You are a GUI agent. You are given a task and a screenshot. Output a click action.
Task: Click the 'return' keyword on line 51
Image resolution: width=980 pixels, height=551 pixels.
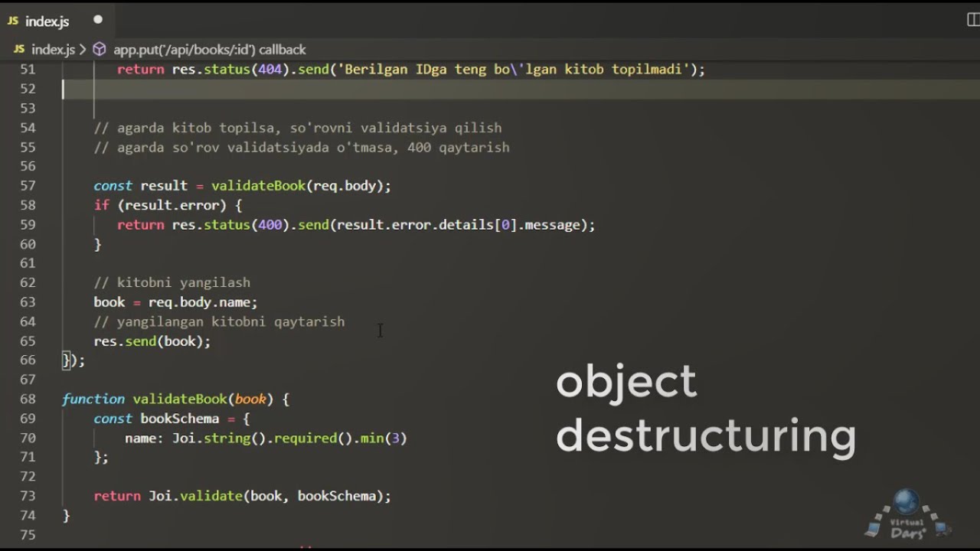[141, 70]
